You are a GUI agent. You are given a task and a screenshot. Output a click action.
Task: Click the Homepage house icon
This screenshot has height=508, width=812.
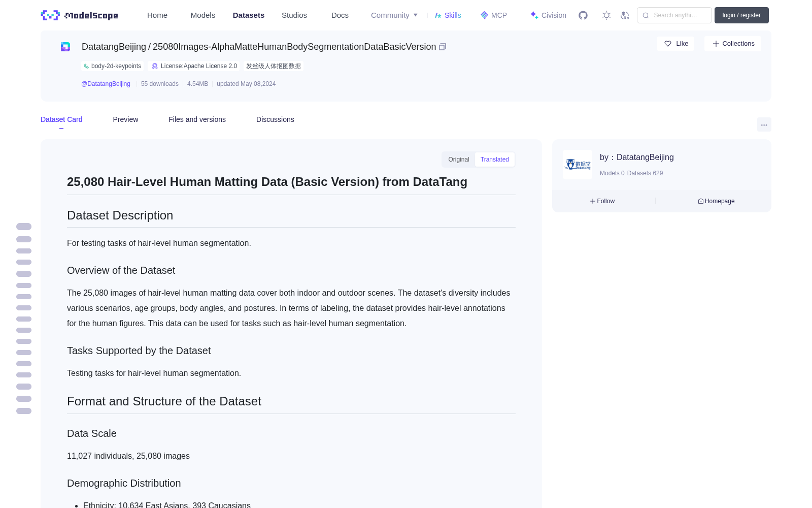click(701, 201)
